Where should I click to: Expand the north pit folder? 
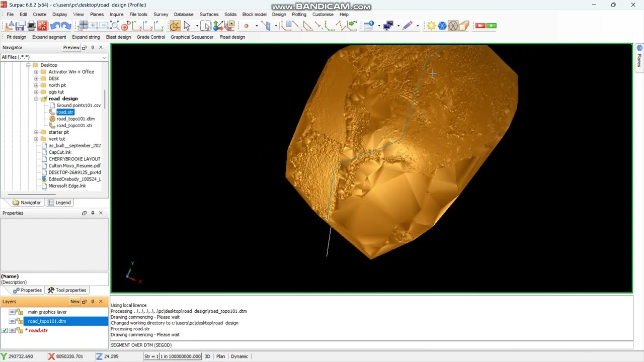[x=36, y=85]
